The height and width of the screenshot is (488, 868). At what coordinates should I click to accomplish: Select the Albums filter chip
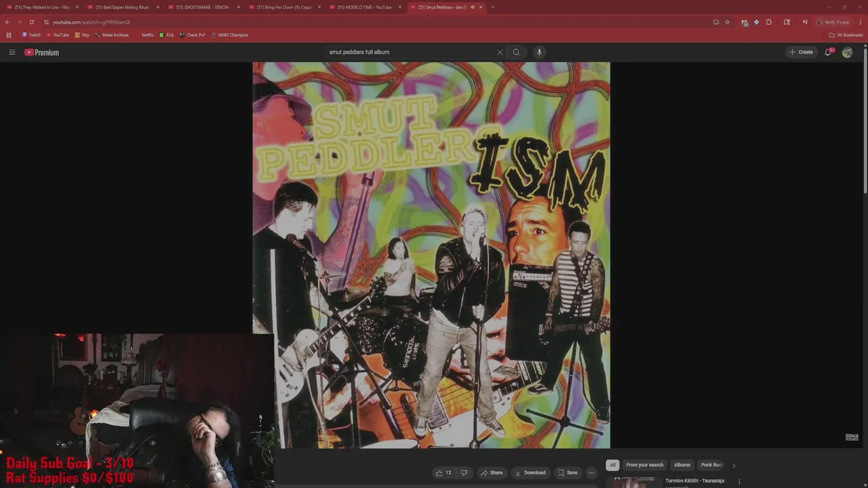click(682, 465)
